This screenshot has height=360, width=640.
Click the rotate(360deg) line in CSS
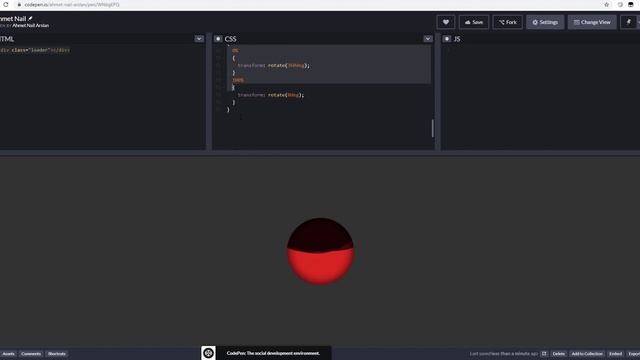273,65
